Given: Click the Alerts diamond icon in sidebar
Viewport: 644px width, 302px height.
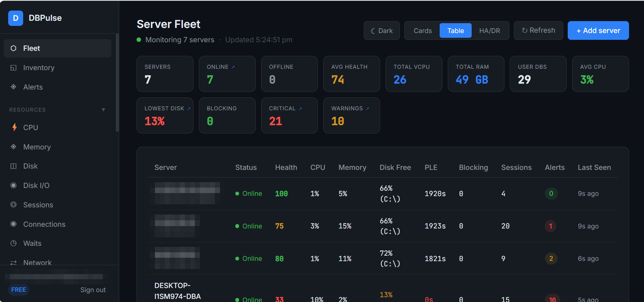Looking at the screenshot, I should pyautogui.click(x=14, y=87).
